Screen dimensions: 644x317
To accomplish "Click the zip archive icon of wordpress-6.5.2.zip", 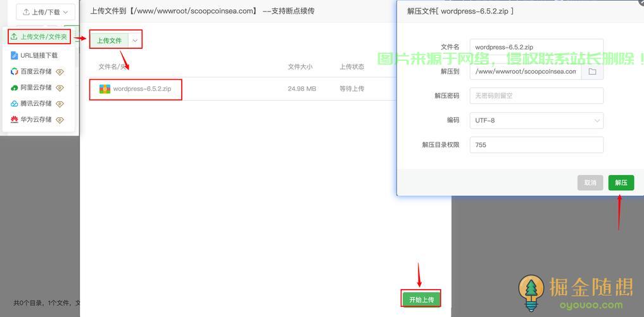I will coord(104,89).
